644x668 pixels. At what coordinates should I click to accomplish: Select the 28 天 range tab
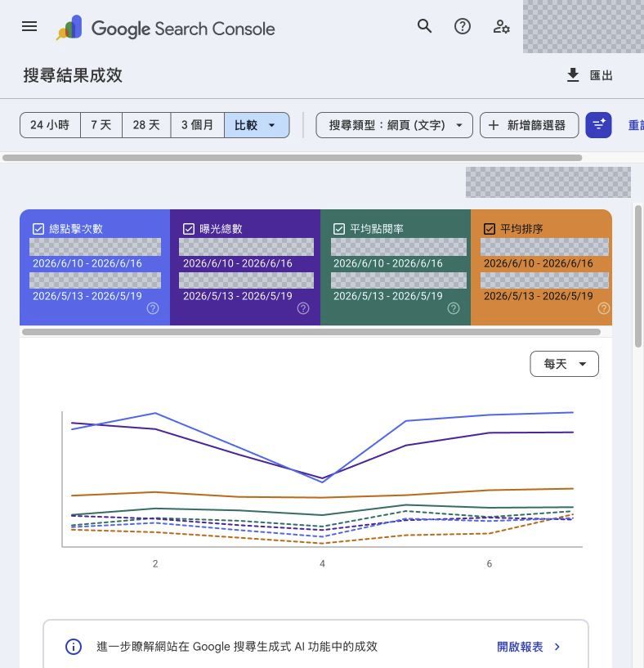click(146, 125)
